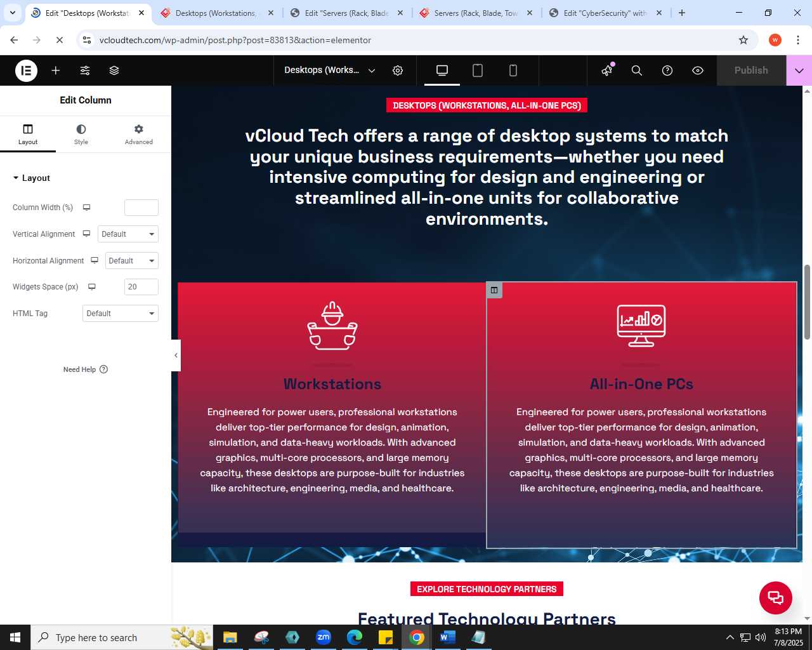
Task: Select the Workstations heading
Action: coord(332,384)
